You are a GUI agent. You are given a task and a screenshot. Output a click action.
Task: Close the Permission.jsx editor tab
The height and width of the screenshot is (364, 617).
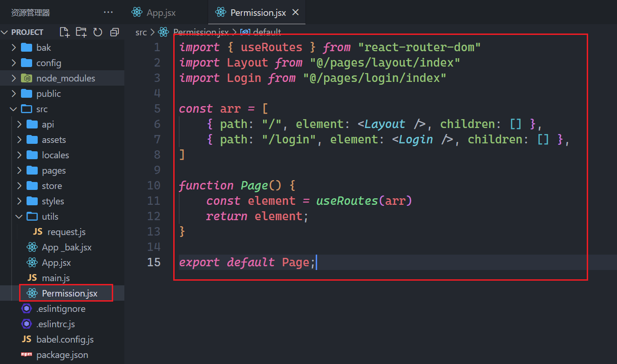pos(295,13)
